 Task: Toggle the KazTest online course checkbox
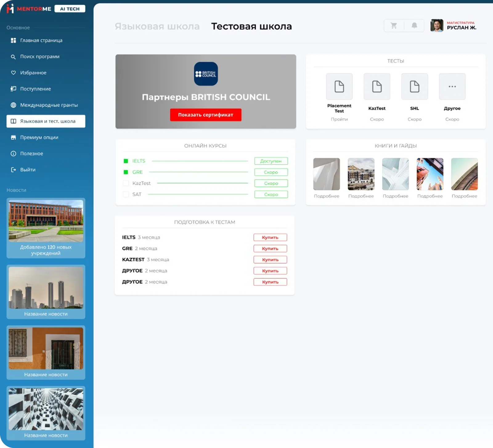(126, 183)
